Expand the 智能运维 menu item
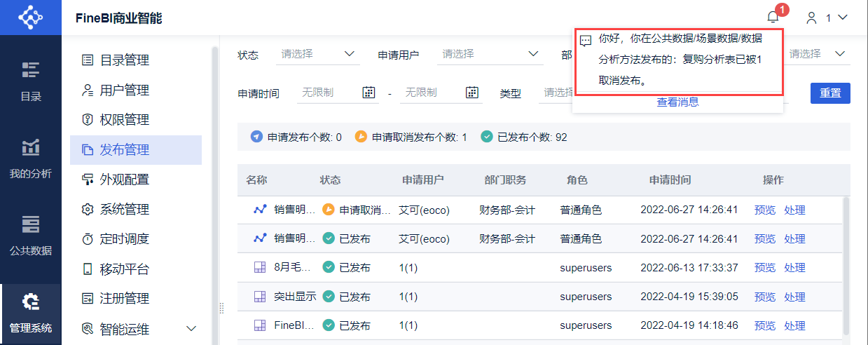The image size is (868, 345). coord(191,328)
